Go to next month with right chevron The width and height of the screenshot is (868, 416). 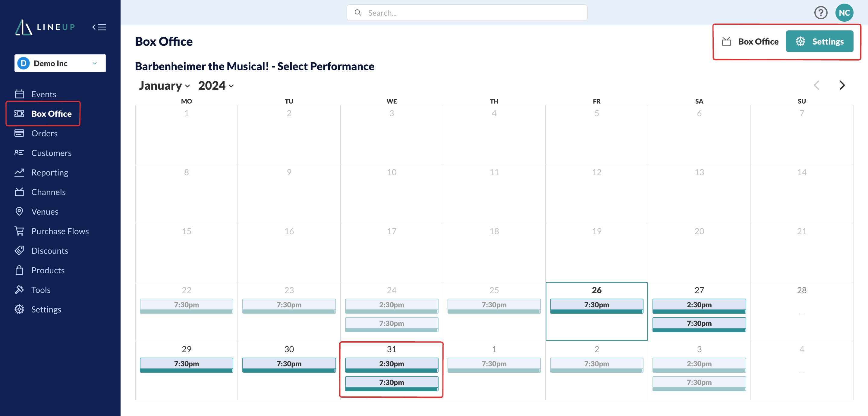tap(842, 85)
